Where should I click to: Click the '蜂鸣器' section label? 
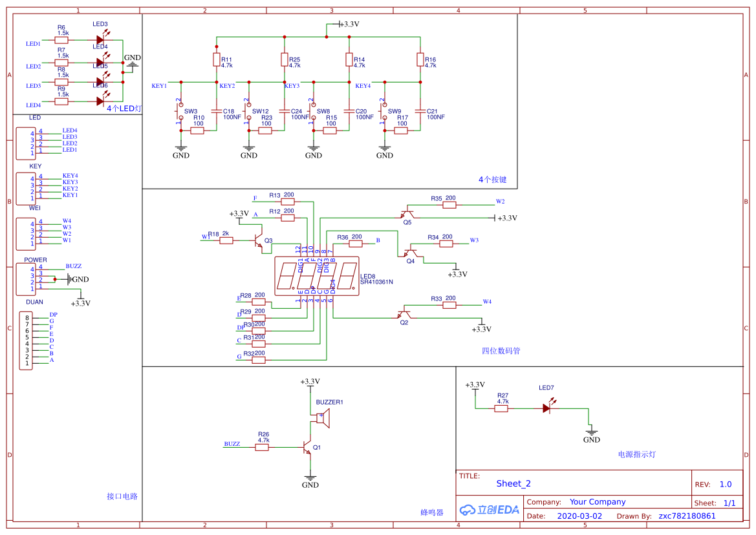click(x=431, y=512)
